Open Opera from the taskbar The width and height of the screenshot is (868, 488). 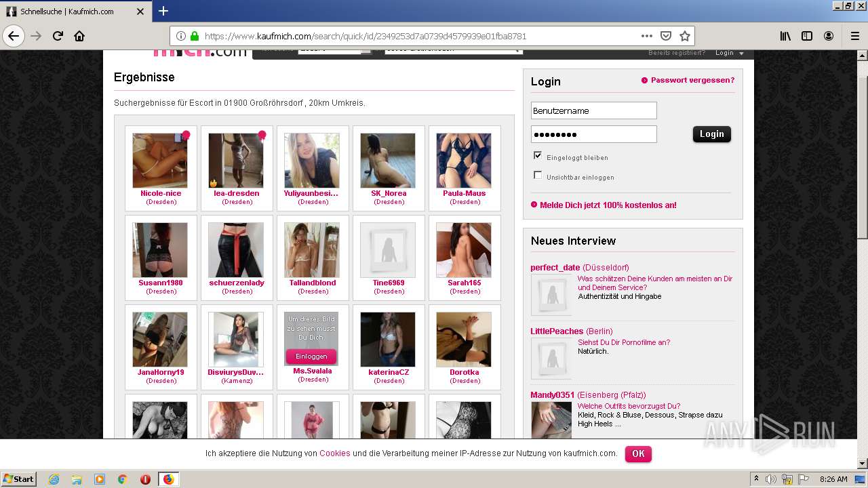pos(145,479)
